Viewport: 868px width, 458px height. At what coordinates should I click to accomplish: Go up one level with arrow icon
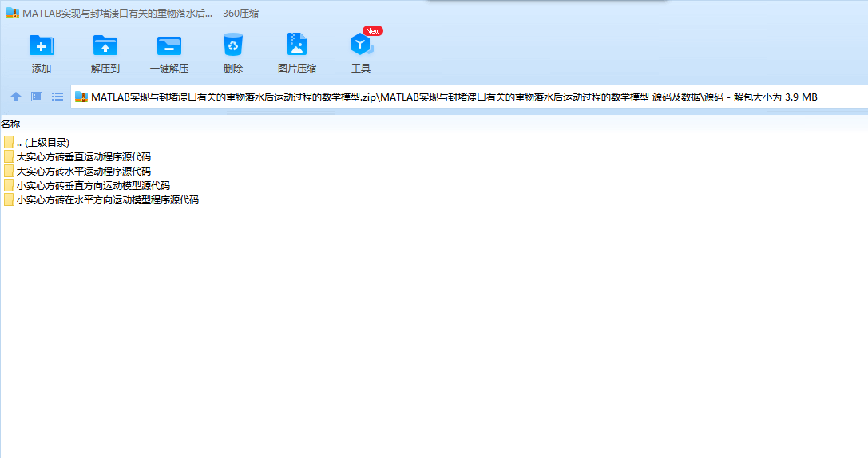click(x=16, y=97)
